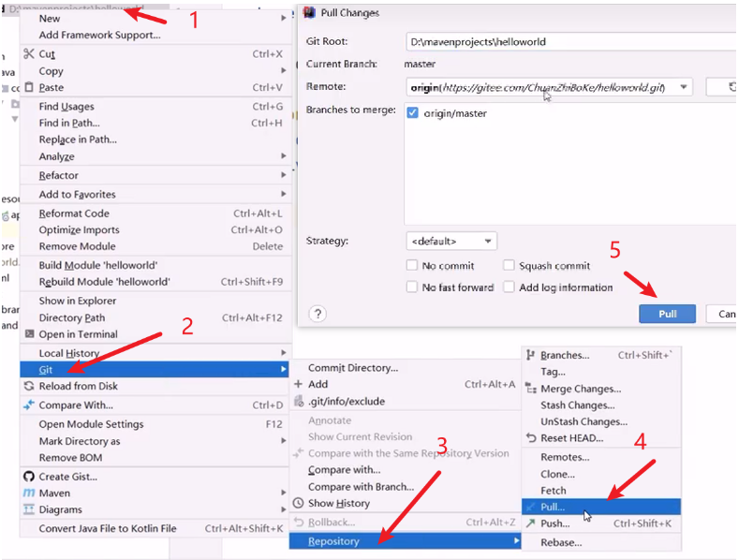Click the blue Pull button
Image resolution: width=753 pixels, height=560 pixels.
(x=667, y=314)
